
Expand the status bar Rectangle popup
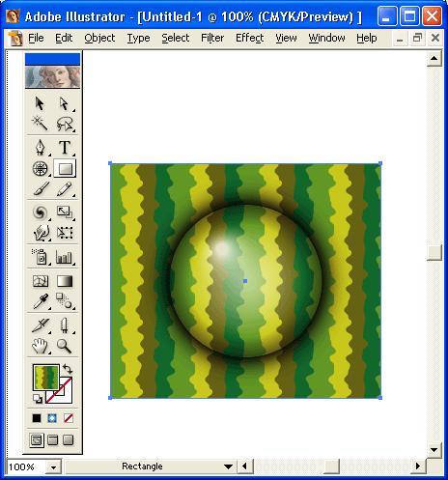228,466
